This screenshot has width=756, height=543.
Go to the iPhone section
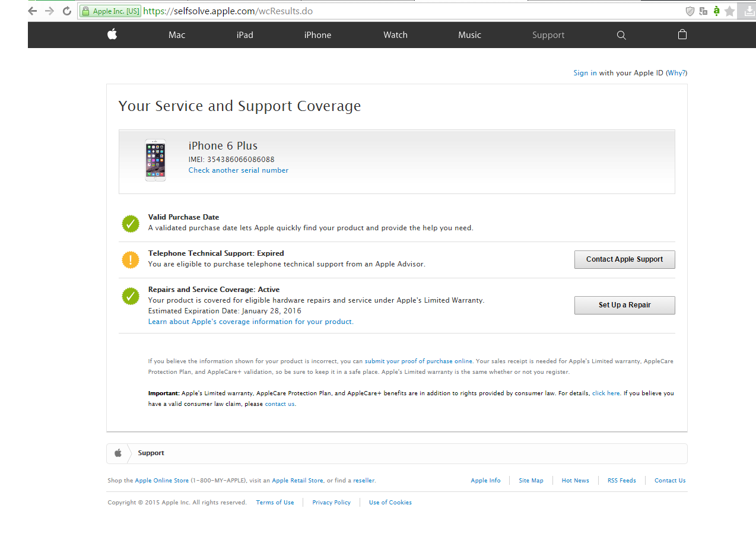click(x=317, y=35)
